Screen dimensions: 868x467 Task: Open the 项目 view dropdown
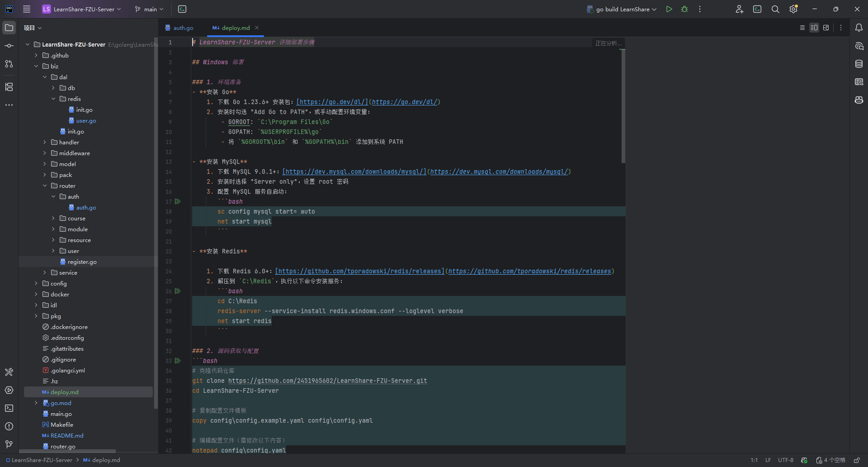pyautogui.click(x=33, y=28)
